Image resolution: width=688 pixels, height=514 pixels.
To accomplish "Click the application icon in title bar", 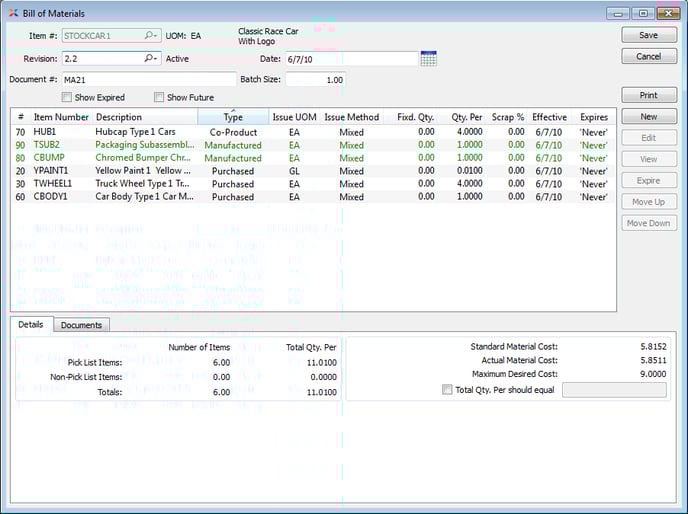I will pos(12,13).
